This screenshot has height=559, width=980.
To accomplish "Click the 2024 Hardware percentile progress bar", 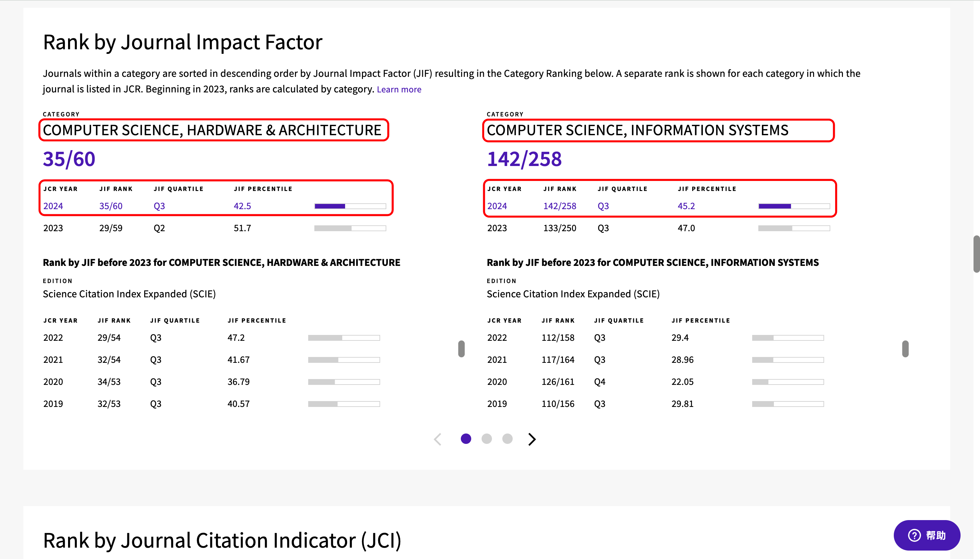I will click(x=350, y=206).
